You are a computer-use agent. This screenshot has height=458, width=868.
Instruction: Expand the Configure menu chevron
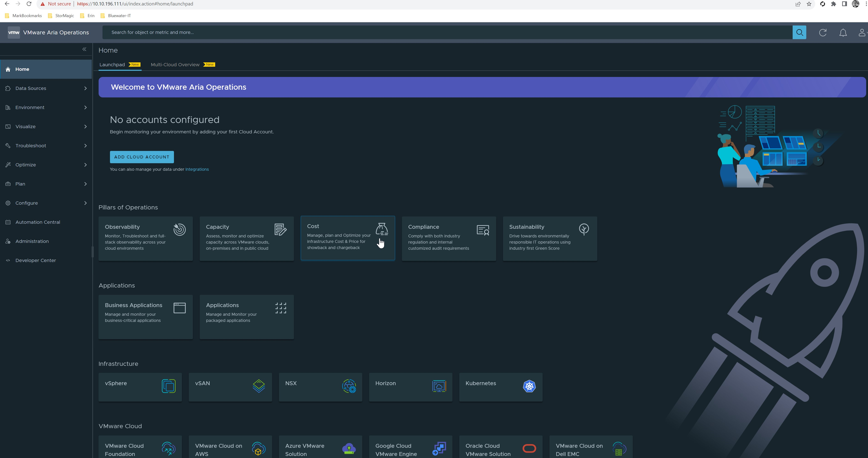85,203
